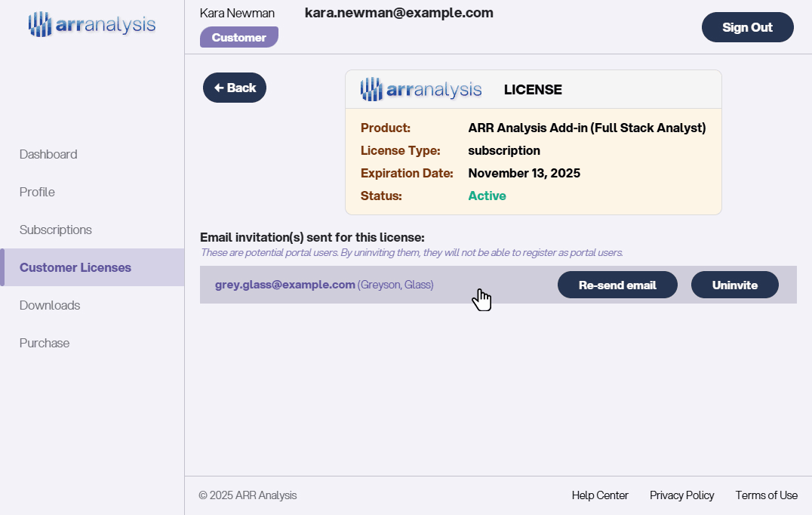Open the Dashboard section from the sidebar
Screen dimensions: 812x515
48,154
